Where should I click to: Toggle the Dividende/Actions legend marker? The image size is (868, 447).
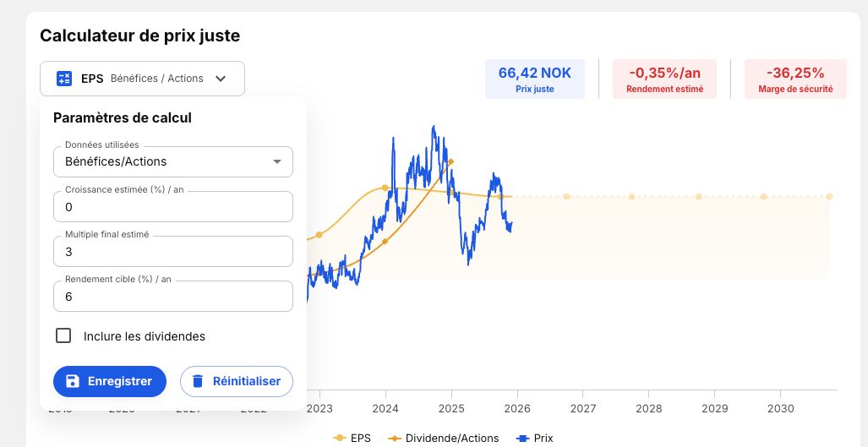394,439
